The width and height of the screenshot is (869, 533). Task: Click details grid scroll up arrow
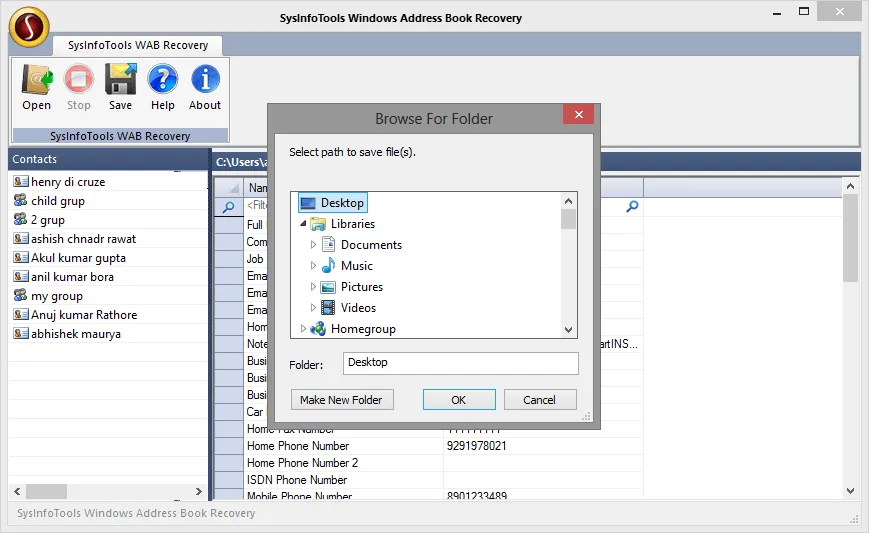[851, 187]
